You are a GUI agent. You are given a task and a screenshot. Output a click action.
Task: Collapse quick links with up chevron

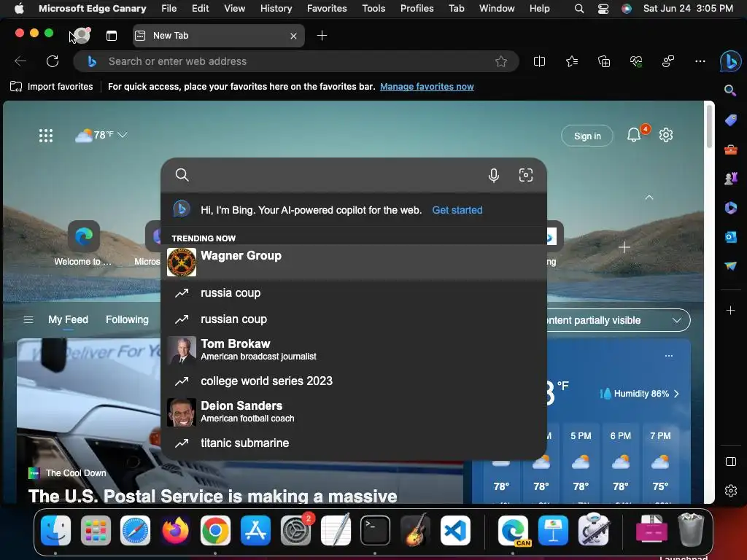[x=649, y=197]
